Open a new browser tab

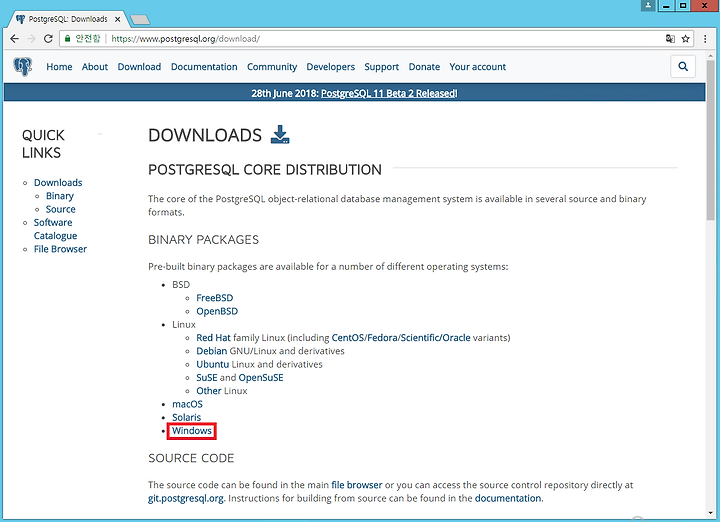140,19
